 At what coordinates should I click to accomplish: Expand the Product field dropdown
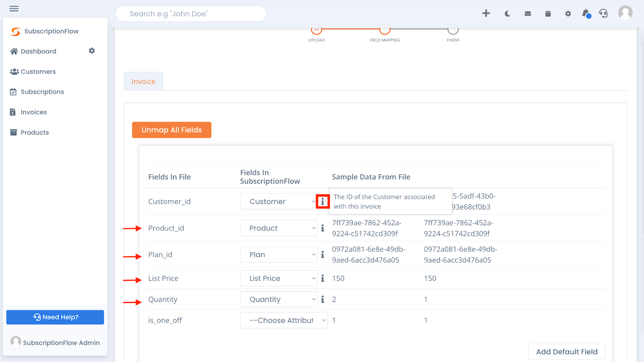[279, 228]
